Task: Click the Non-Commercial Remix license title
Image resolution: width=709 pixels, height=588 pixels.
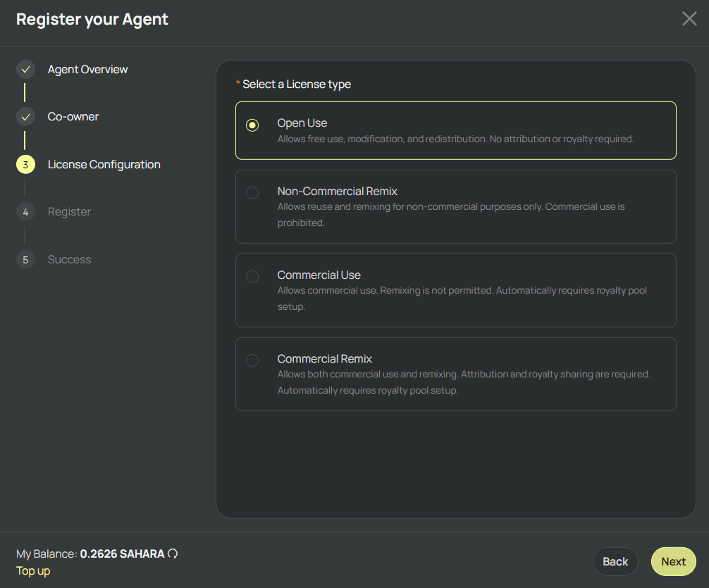Action: pos(338,191)
